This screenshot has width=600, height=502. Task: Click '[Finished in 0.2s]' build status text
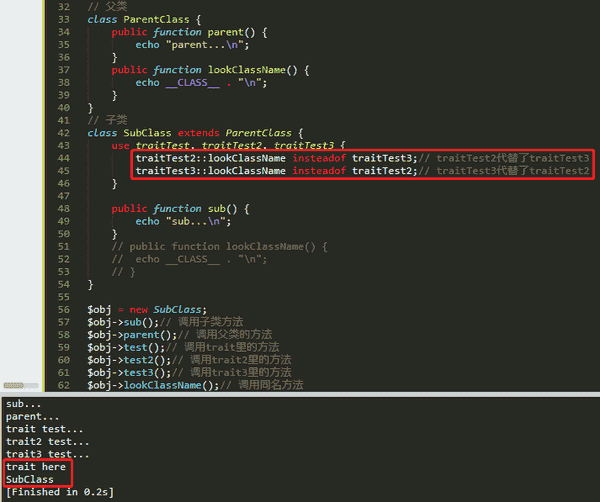60,492
